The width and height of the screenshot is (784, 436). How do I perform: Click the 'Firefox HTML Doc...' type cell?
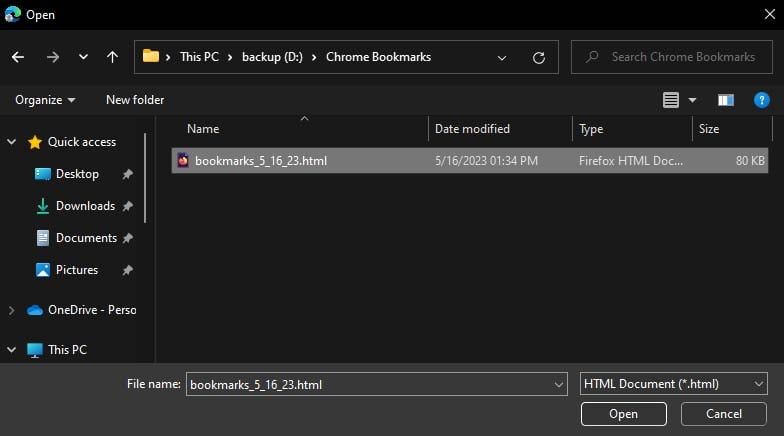point(630,160)
